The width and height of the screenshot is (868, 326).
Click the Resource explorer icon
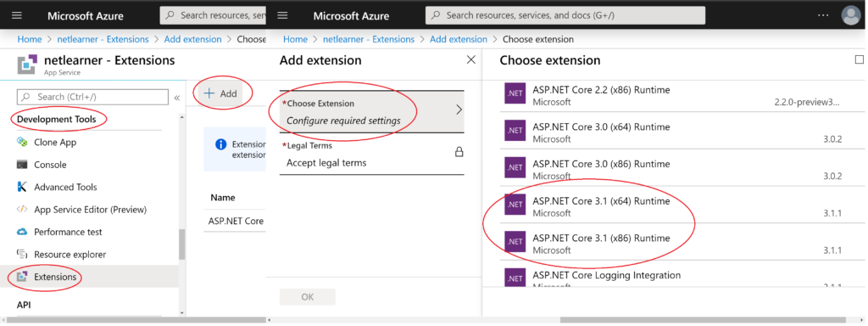(x=22, y=255)
